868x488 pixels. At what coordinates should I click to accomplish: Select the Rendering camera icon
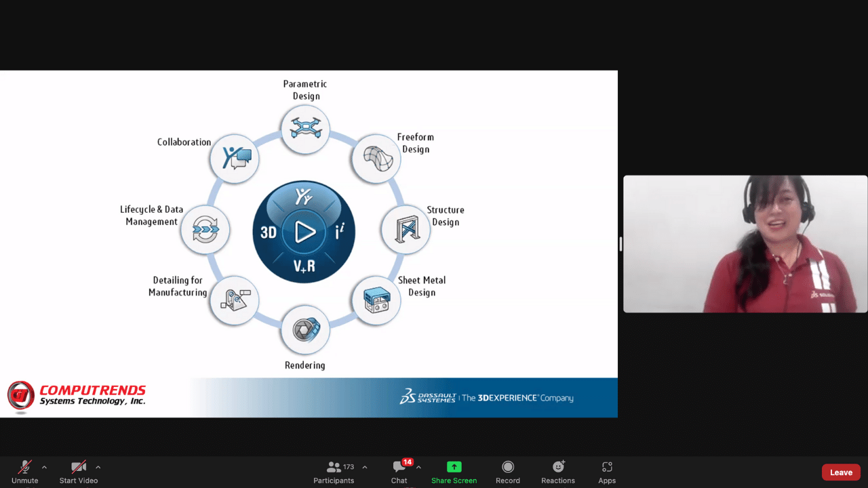304,329
